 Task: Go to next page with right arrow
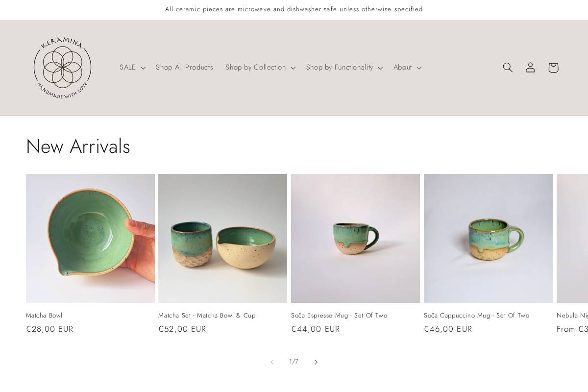[316, 362]
